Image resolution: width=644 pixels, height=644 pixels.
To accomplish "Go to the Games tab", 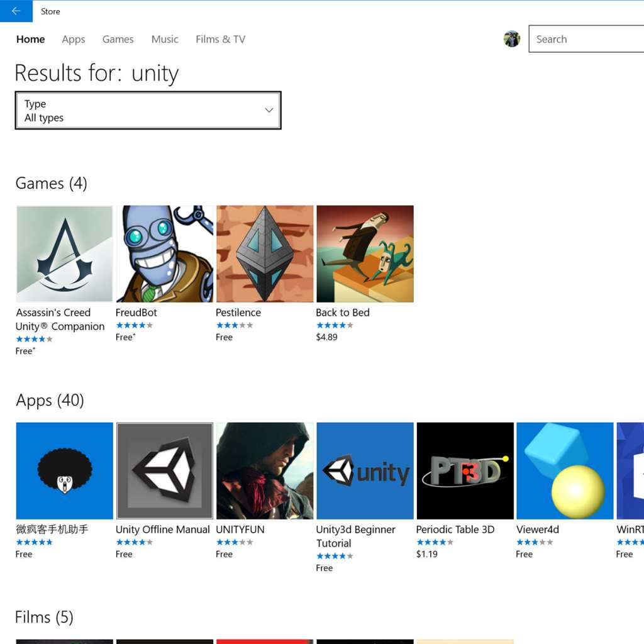I will [x=118, y=39].
